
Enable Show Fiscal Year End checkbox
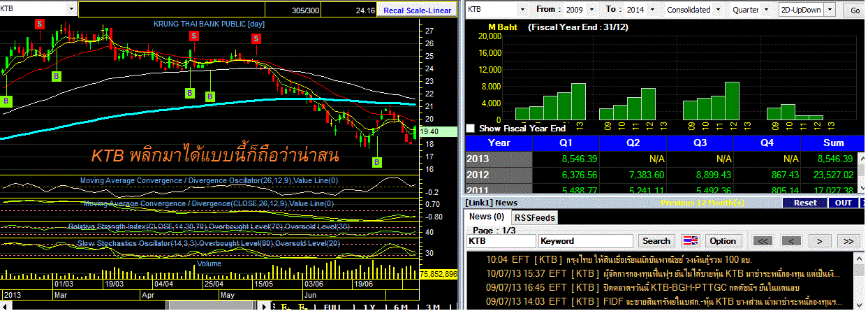[471, 129]
